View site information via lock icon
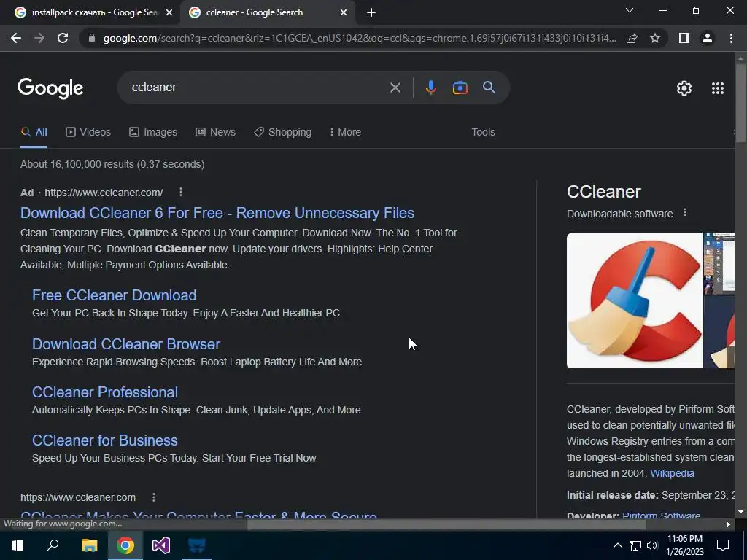 (x=92, y=38)
